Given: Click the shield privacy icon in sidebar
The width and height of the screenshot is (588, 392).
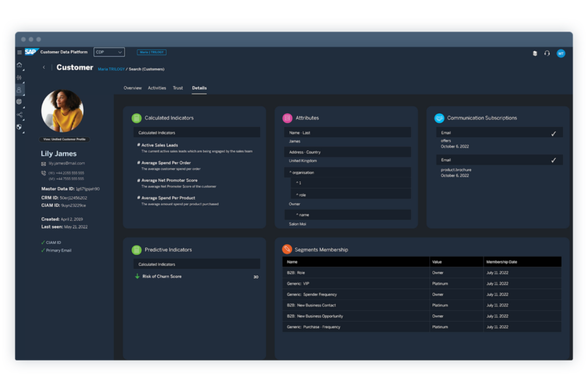Looking at the screenshot, I should coord(19,126).
